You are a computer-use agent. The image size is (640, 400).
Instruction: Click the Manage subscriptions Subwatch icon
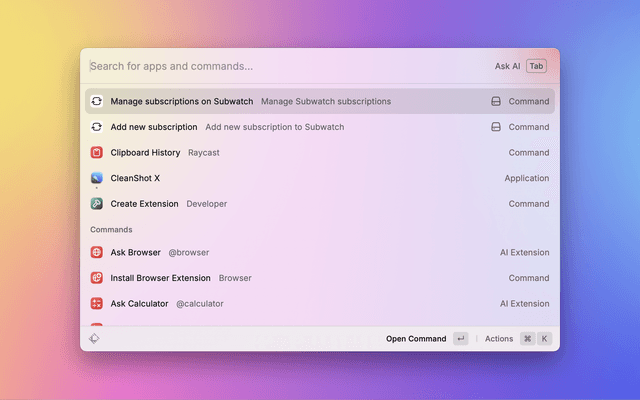point(97,101)
